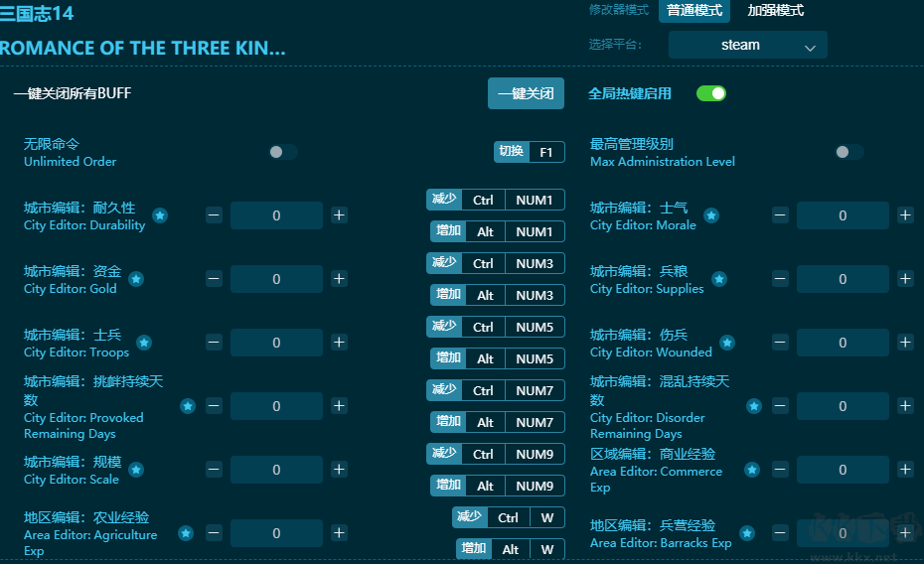Image resolution: width=924 pixels, height=564 pixels.
Task: Decrease Morale value with minus button
Action: click(780, 215)
